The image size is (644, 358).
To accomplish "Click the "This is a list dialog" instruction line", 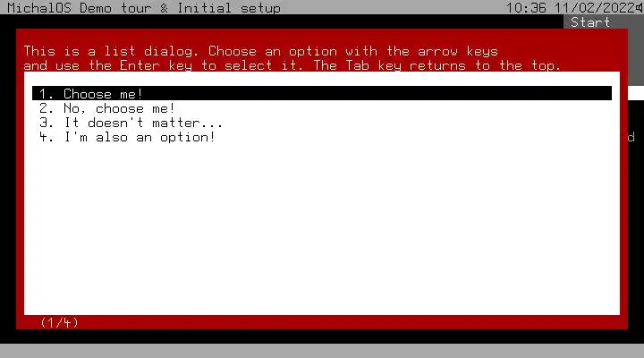I will [x=261, y=51].
